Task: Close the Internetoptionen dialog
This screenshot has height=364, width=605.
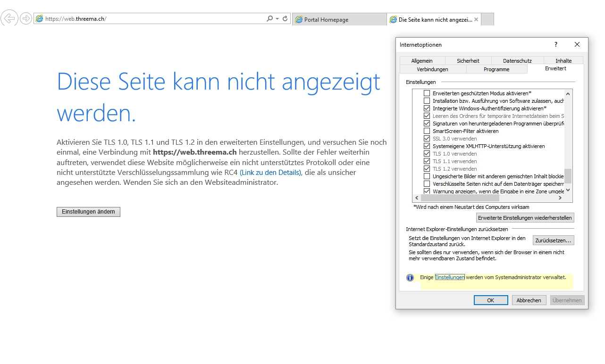Action: (577, 44)
